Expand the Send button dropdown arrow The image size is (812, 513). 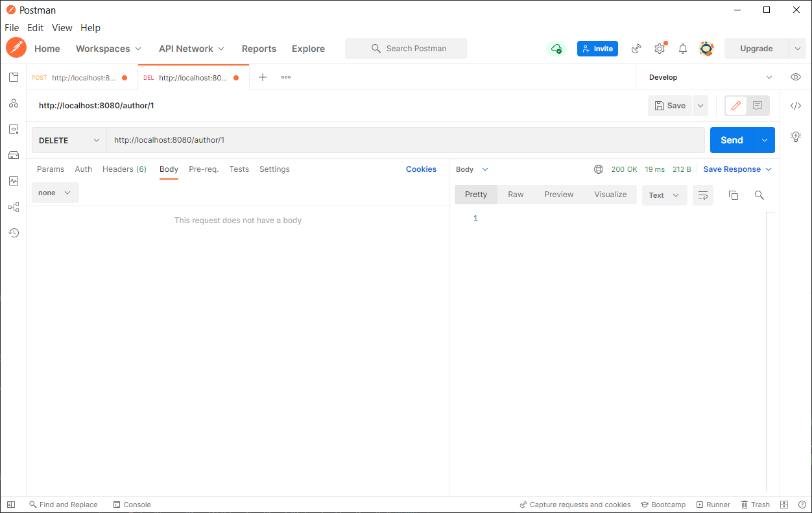pos(765,140)
